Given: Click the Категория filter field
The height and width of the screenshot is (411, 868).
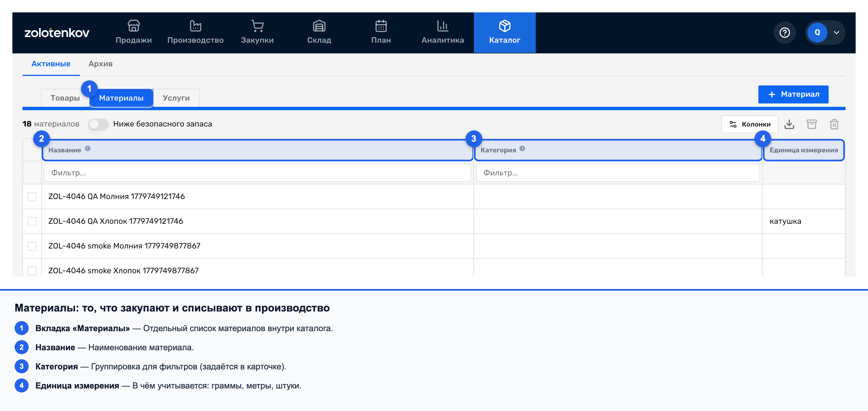Looking at the screenshot, I should [x=618, y=173].
